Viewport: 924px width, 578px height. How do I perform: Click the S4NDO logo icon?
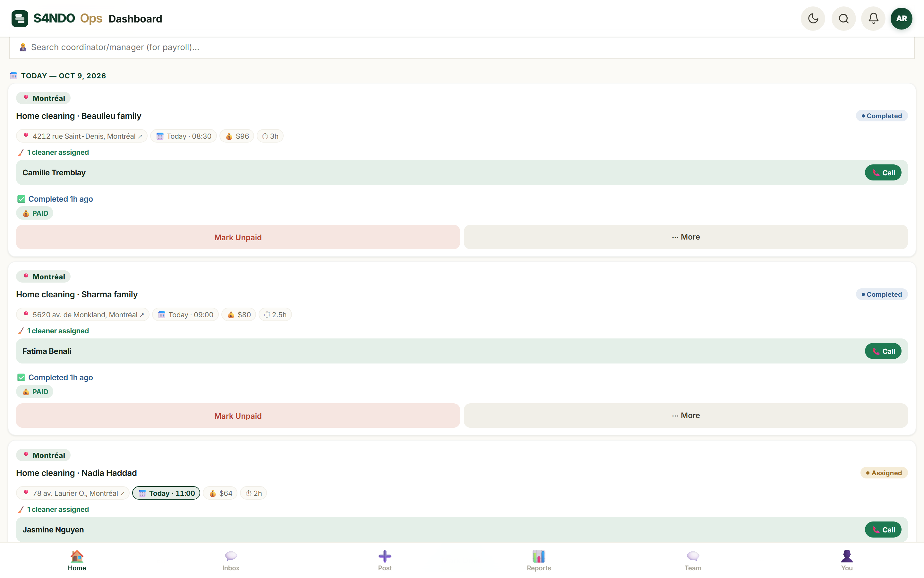(x=20, y=18)
